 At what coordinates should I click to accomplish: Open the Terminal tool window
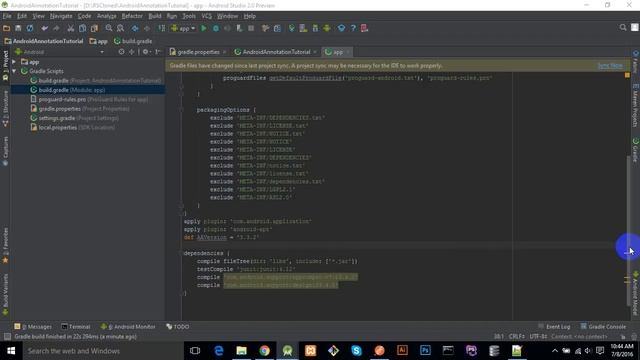coord(76,327)
